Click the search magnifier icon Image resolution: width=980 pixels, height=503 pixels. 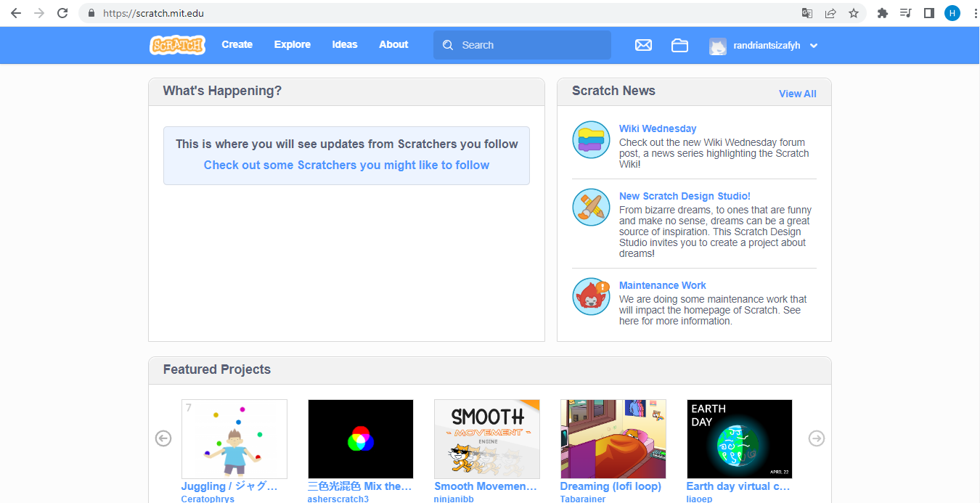(448, 45)
